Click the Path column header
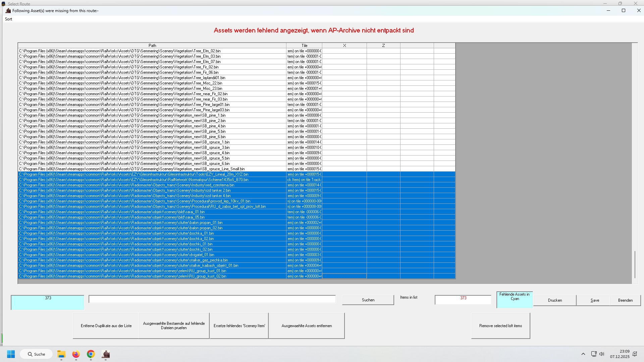The height and width of the screenshot is (362, 644). point(152,46)
